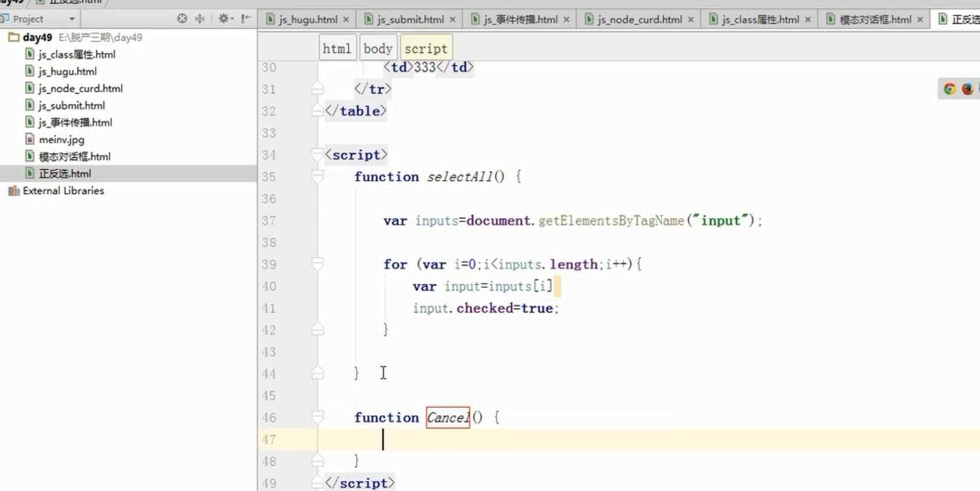Screen dimensions: 980x491
Task: Click the html breadcrumb
Action: pyautogui.click(x=337, y=49)
